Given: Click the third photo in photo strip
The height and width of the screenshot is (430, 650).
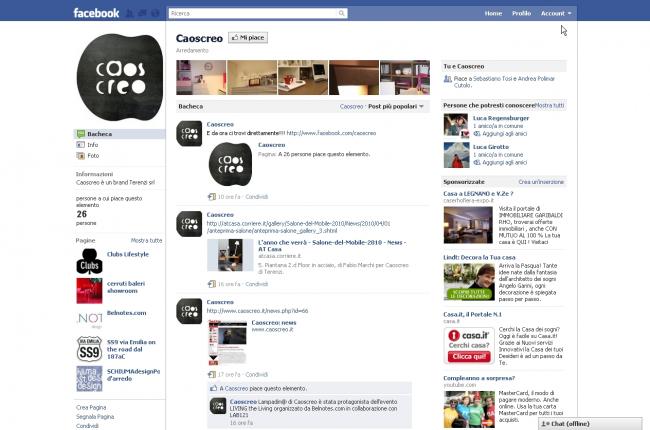Looking at the screenshot, I should pyautogui.click(x=303, y=78).
